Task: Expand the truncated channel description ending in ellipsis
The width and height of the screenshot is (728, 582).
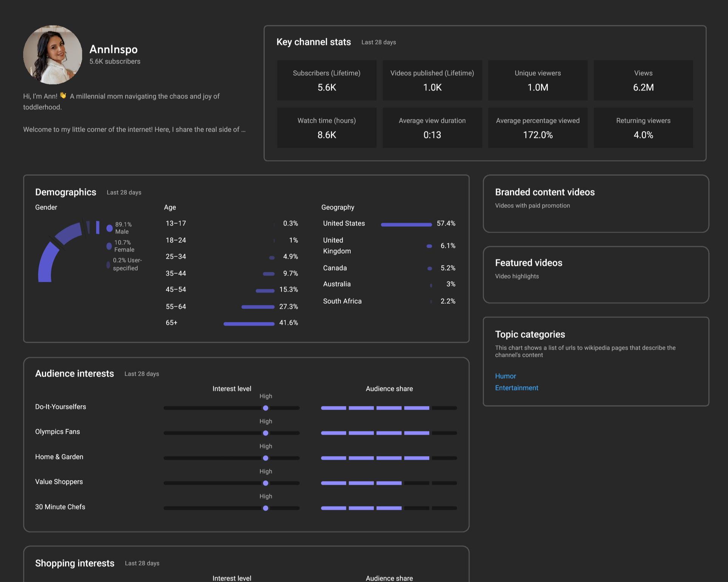Action: [134, 129]
